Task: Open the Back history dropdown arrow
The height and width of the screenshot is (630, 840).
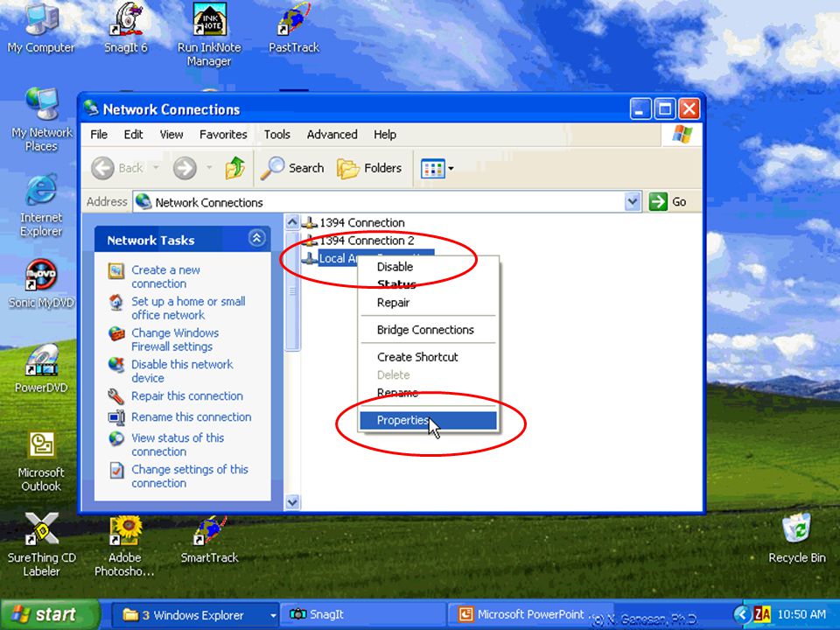Action: tap(156, 168)
